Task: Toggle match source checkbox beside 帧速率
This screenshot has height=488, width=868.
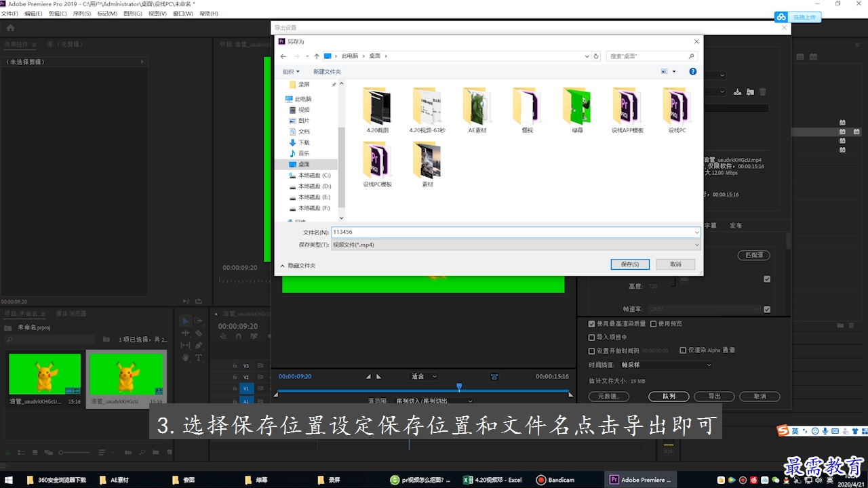Action: click(767, 309)
